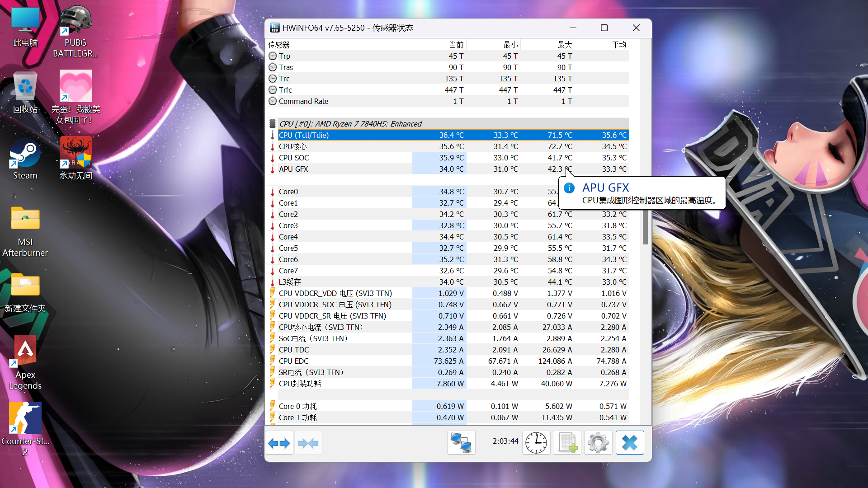Select the Core6 temperature row
This screenshot has width=868, height=488.
448,259
